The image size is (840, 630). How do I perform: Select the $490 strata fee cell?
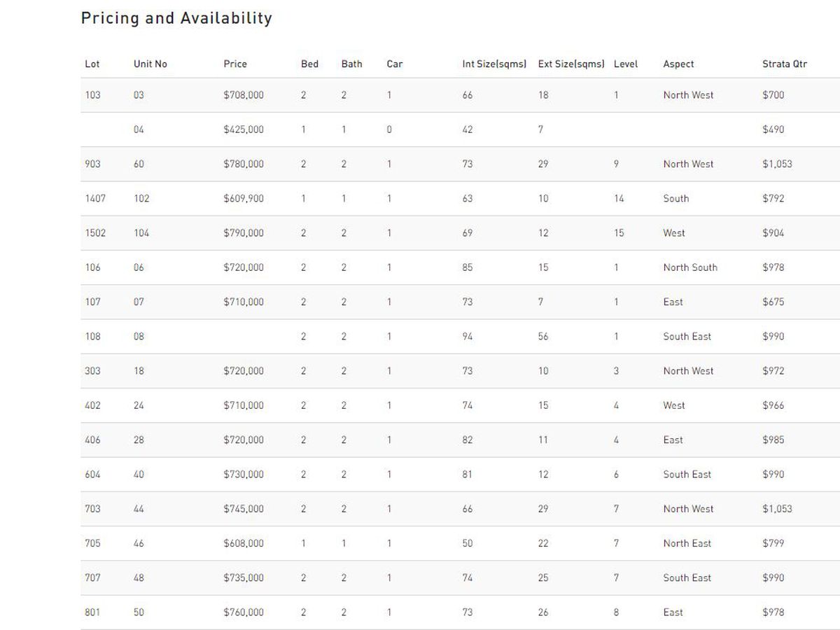773,129
